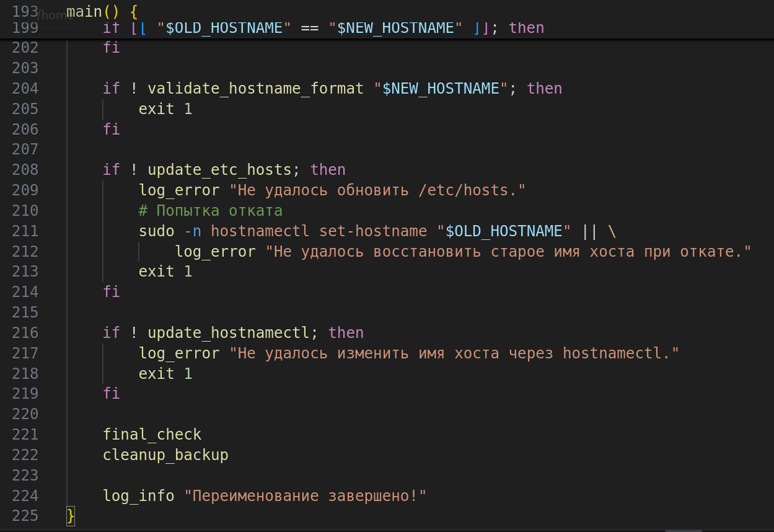This screenshot has height=532, width=774.
Task: Jump to the sticky header 'main() {'
Action: click(102, 13)
